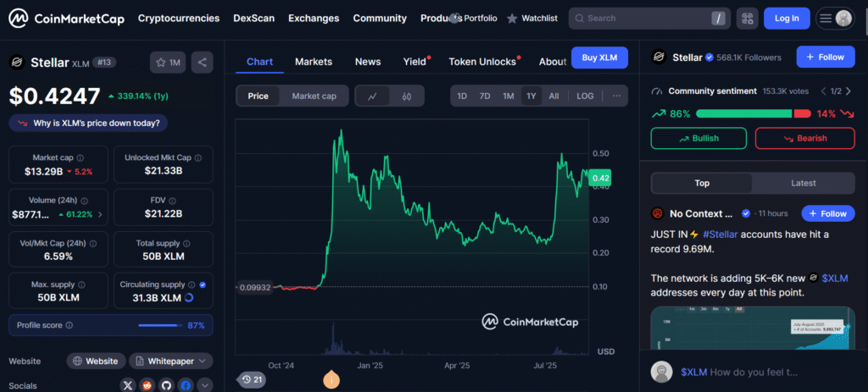
Task: Vote Bearish on sentiment
Action: (x=805, y=138)
